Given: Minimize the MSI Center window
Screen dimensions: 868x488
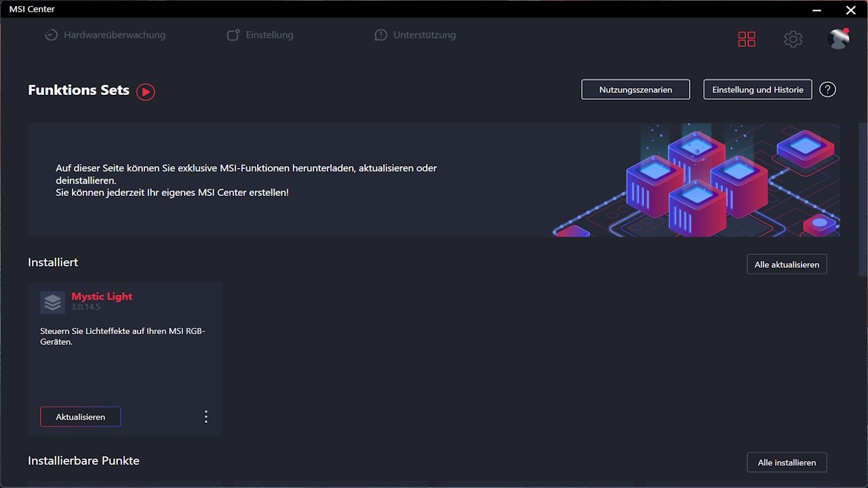Looking at the screenshot, I should click(x=816, y=9).
